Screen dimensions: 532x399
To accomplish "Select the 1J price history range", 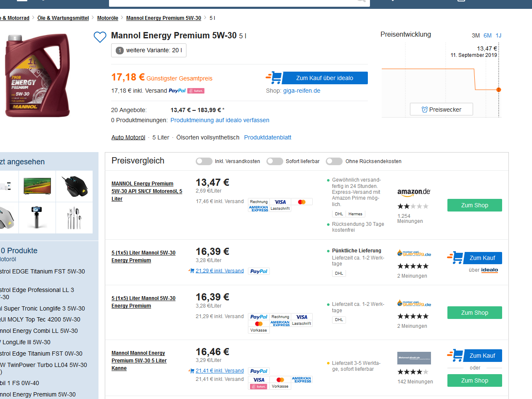I will 498,35.
